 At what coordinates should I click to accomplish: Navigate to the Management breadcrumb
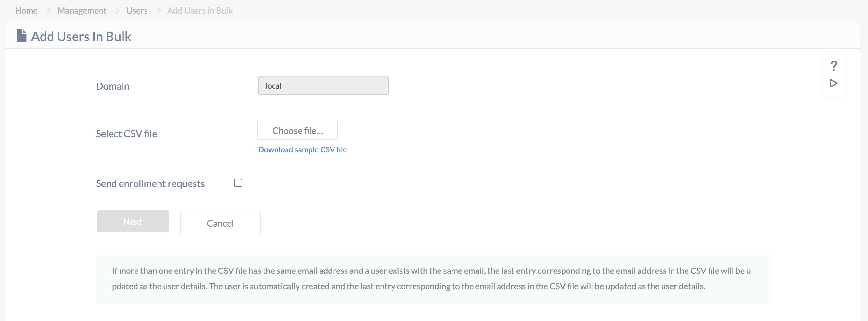point(82,11)
